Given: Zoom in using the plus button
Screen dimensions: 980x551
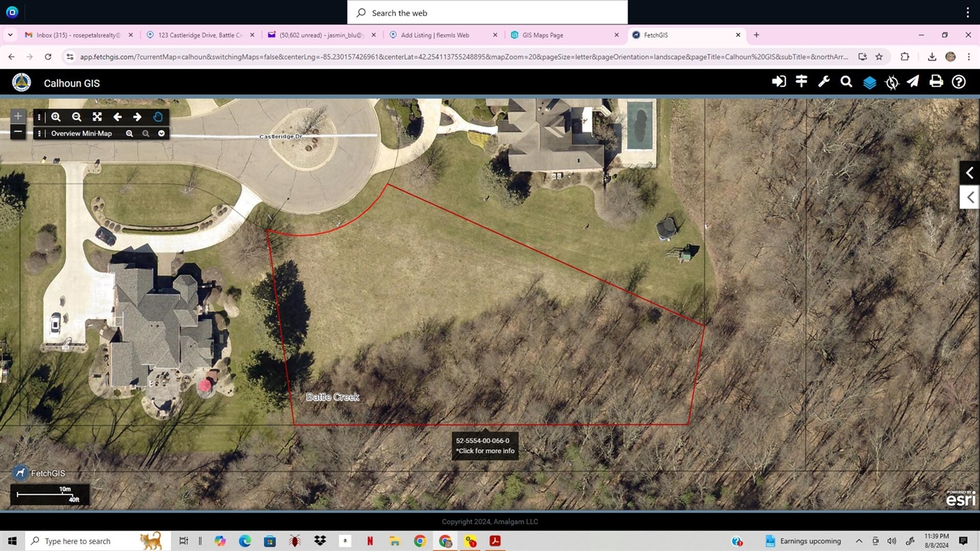Looking at the screenshot, I should click(x=17, y=116).
